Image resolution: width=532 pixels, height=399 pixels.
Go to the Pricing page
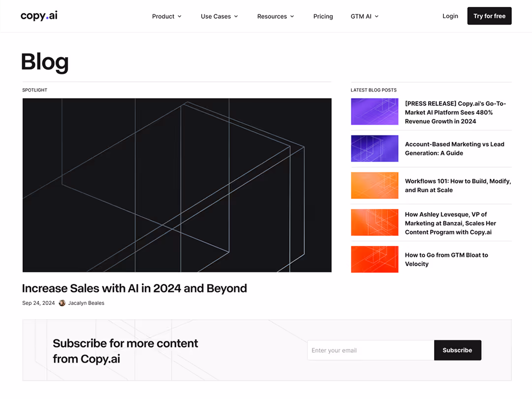point(323,16)
